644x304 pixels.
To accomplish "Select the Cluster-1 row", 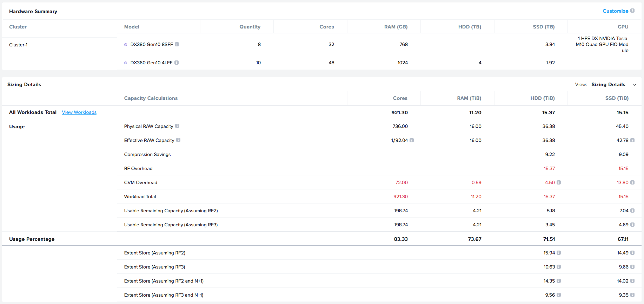I will [18, 45].
